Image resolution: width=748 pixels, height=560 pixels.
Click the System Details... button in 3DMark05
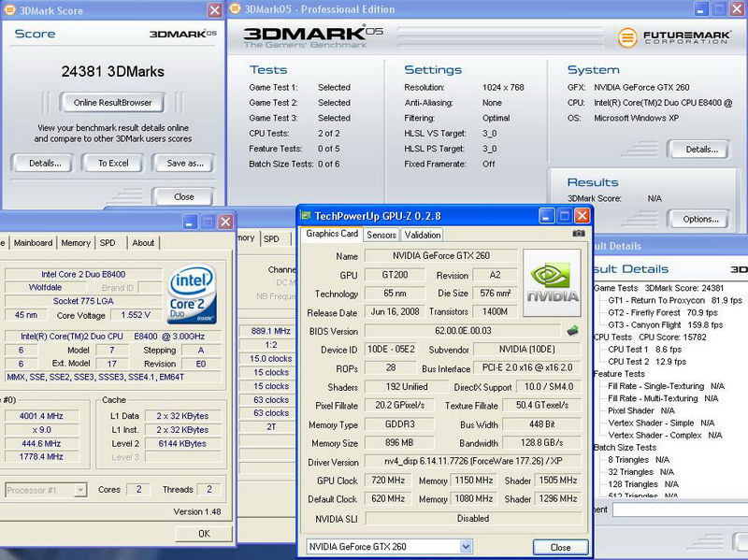point(701,150)
